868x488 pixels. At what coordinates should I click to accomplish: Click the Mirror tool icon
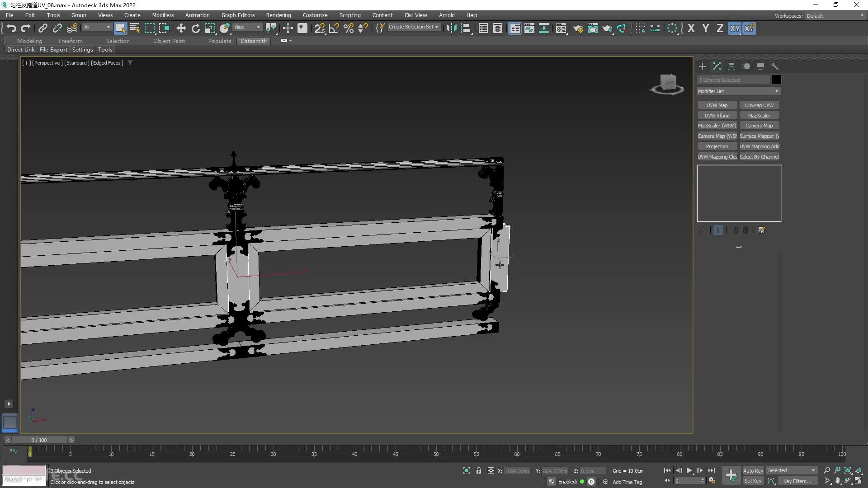pyautogui.click(x=451, y=28)
